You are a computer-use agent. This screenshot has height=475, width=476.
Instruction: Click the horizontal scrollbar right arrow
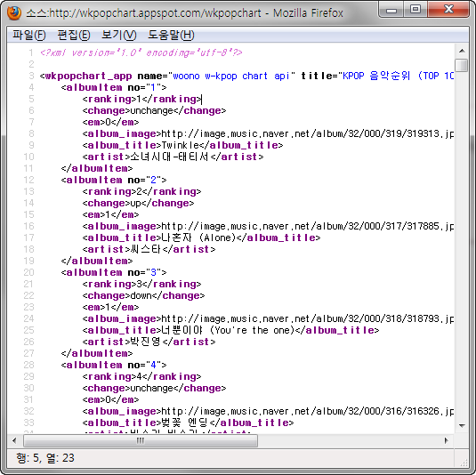(447, 440)
